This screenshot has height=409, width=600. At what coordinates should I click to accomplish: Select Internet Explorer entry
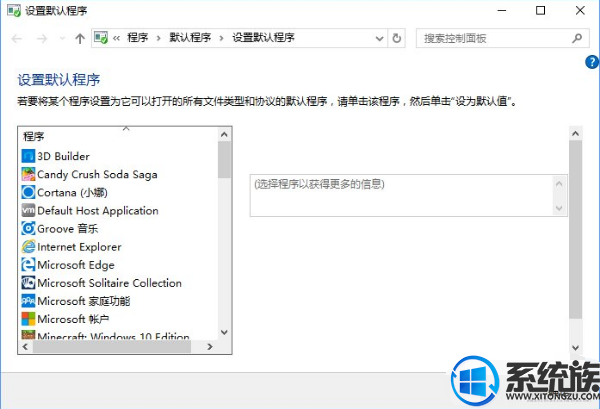pos(79,247)
